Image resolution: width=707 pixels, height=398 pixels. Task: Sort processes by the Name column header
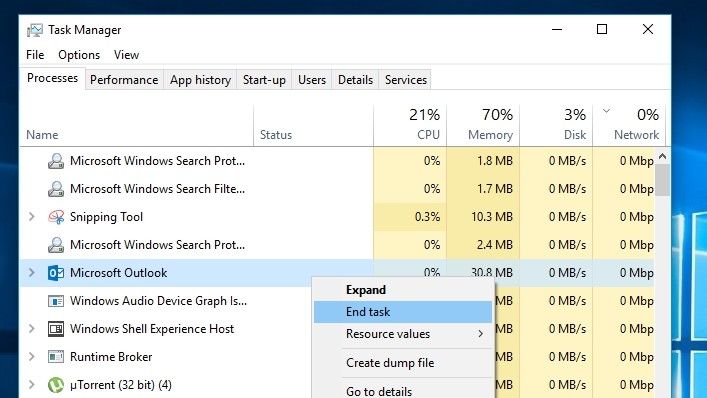tap(137, 126)
